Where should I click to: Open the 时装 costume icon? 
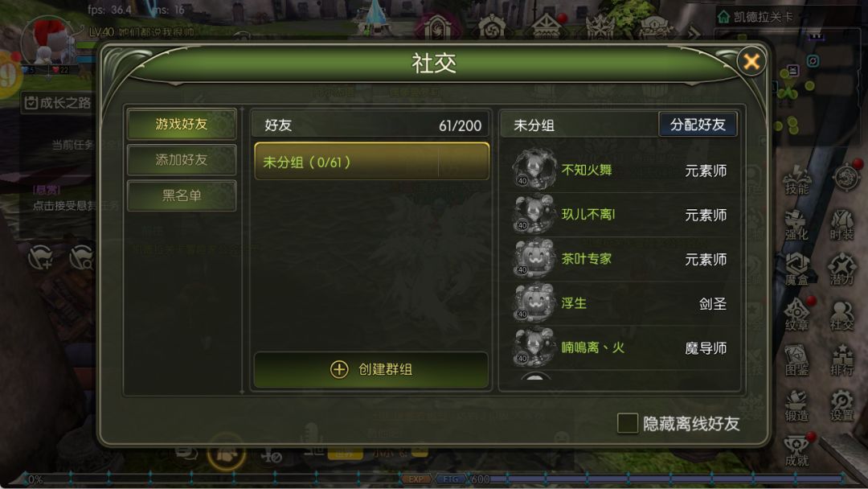pos(842,225)
